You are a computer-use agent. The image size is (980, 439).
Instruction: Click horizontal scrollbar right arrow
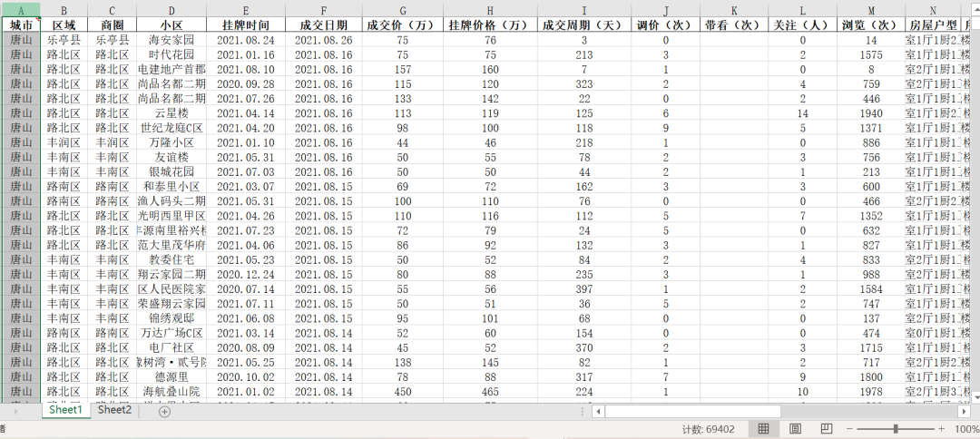pyautogui.click(x=964, y=412)
